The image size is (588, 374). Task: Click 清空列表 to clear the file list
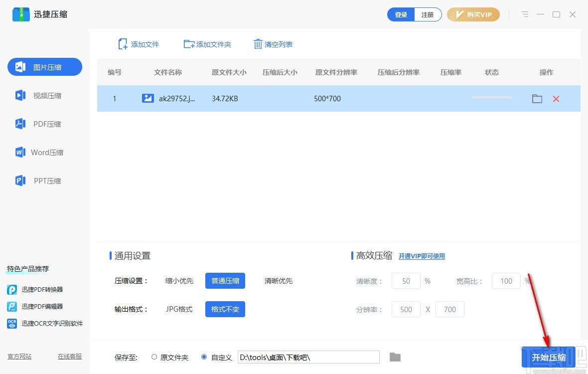coord(273,44)
